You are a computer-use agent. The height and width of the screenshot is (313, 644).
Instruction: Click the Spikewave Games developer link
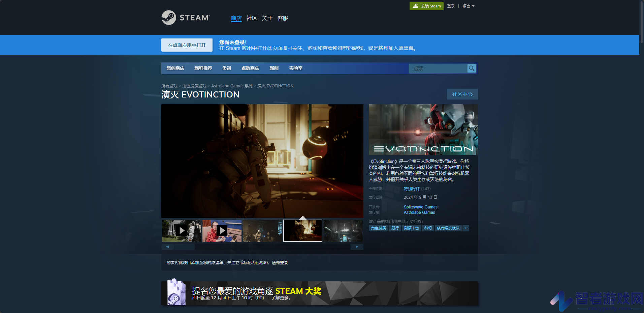pos(421,207)
